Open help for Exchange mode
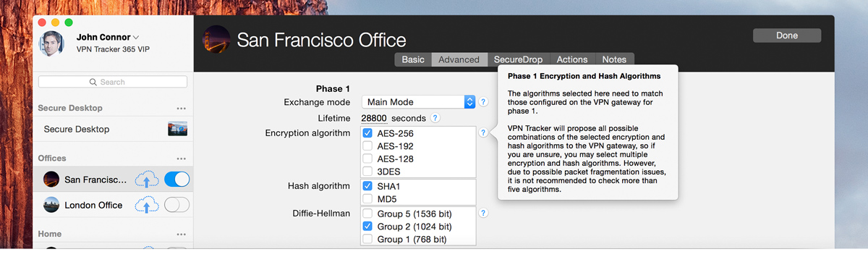Viewport: 868px width, 265px height. click(483, 102)
